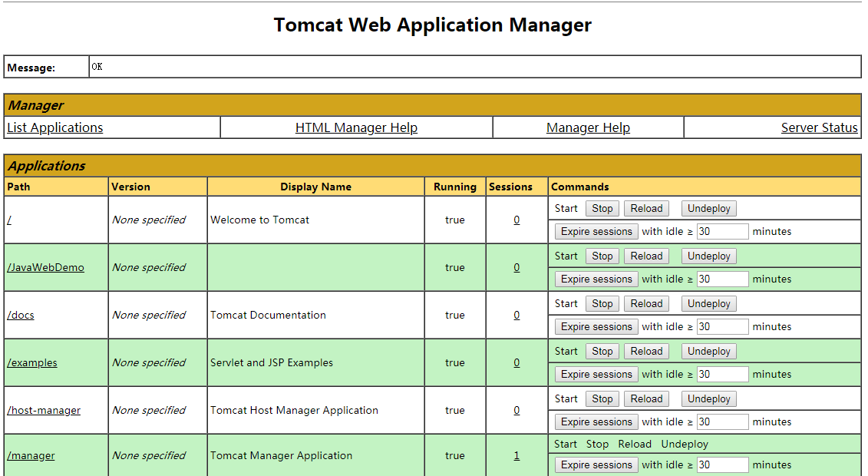
Task: Click the Display Name column header
Action: [315, 187]
